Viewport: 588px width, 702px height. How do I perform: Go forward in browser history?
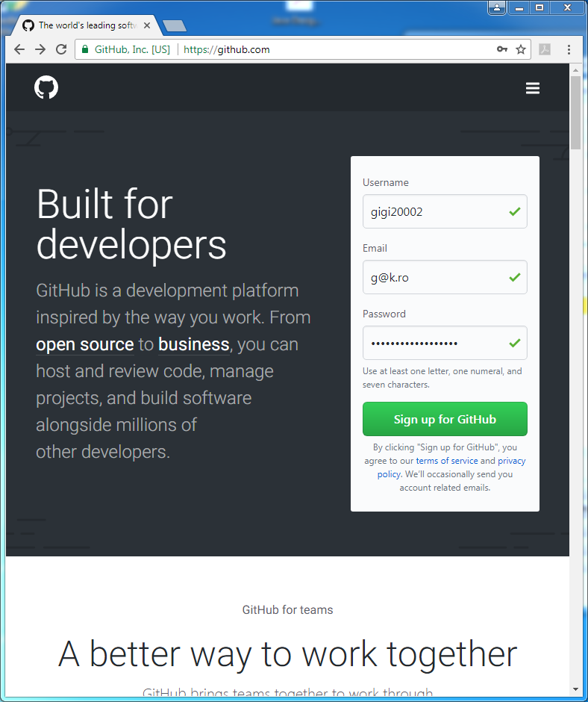tap(40, 49)
